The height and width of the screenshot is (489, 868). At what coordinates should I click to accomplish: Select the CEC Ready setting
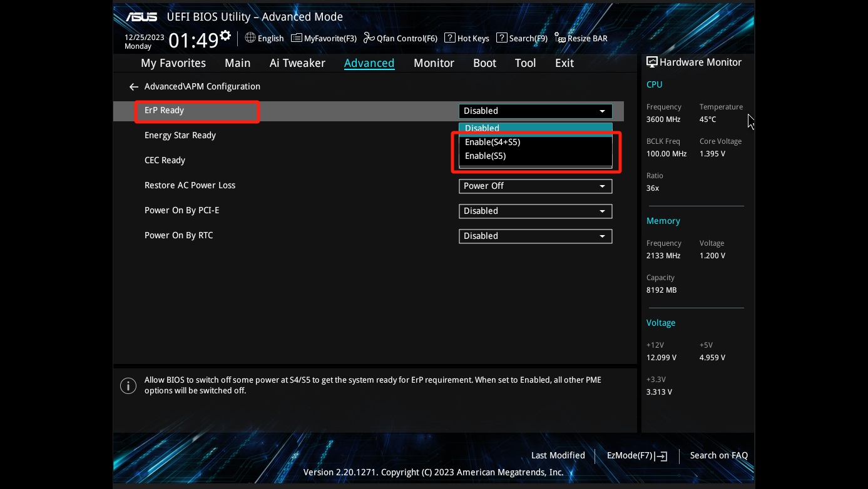[165, 160]
